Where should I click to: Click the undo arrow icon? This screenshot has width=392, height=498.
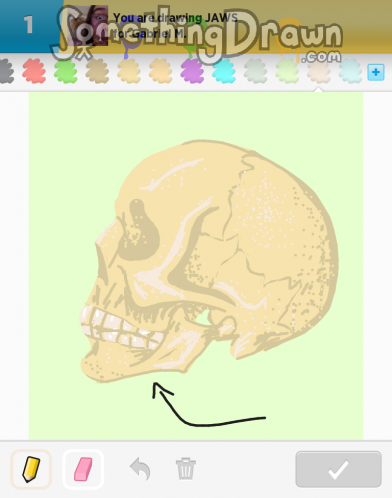(x=140, y=469)
